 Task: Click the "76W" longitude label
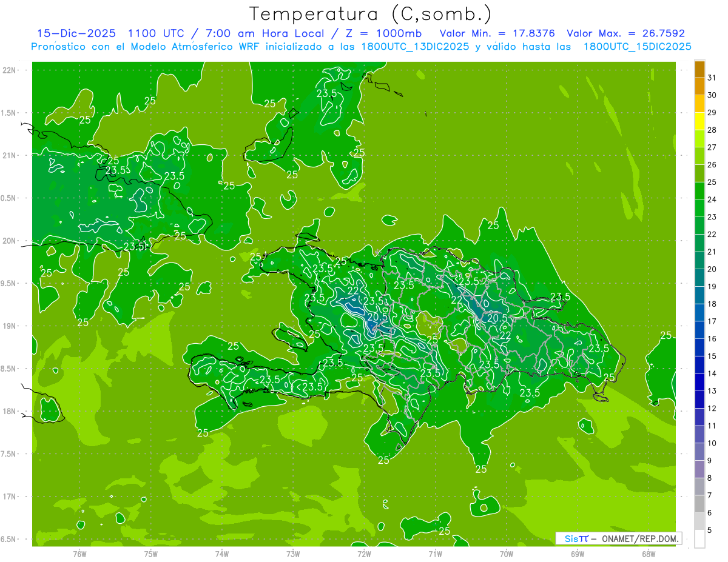[79, 554]
